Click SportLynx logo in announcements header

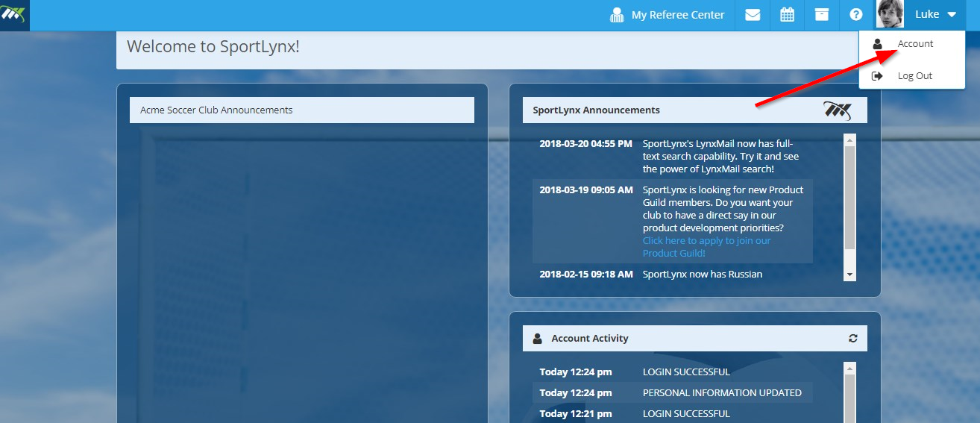coord(838,110)
